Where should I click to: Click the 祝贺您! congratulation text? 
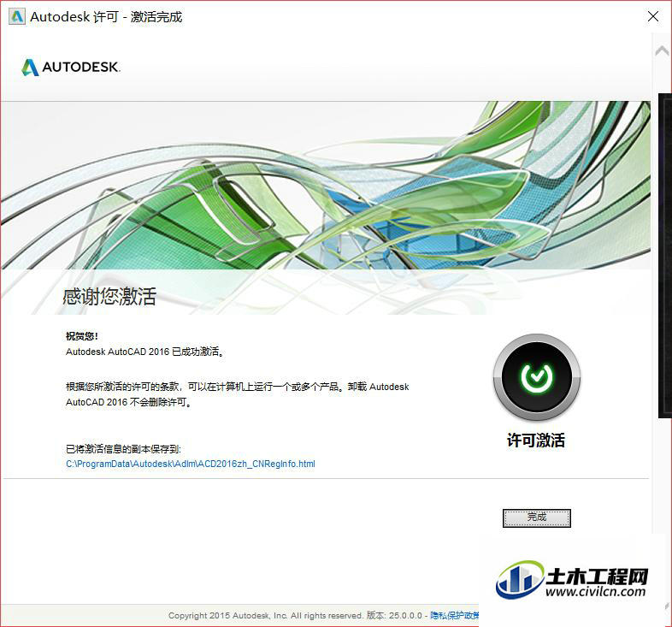[82, 336]
